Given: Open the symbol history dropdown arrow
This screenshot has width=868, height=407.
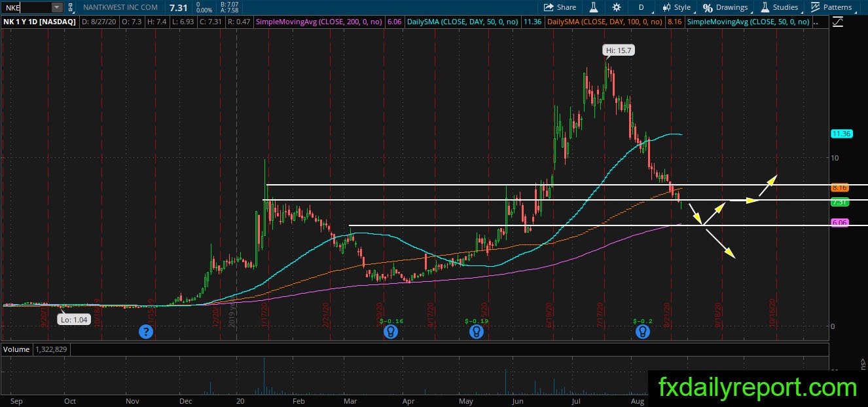Looking at the screenshot, I should click(57, 7).
